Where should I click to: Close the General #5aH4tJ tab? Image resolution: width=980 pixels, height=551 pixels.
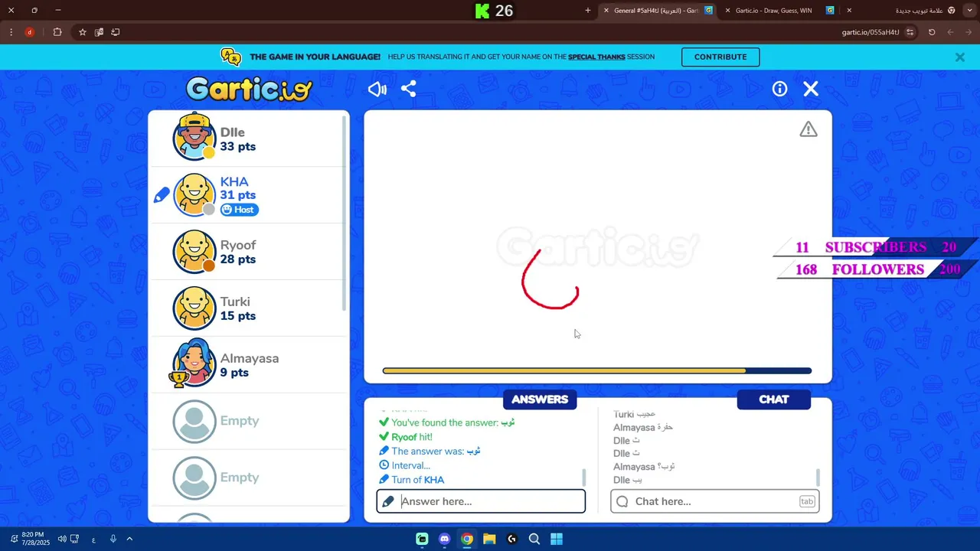606,11
